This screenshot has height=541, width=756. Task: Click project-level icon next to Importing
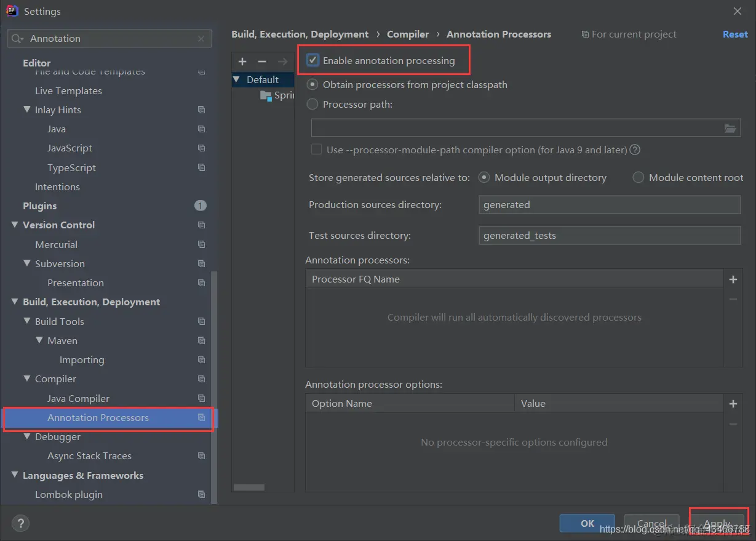pos(201,359)
